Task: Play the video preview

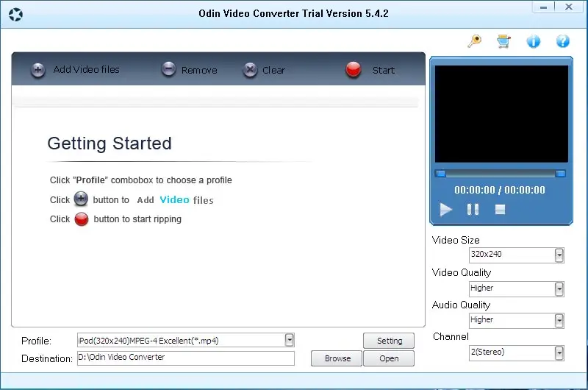Action: [446, 210]
